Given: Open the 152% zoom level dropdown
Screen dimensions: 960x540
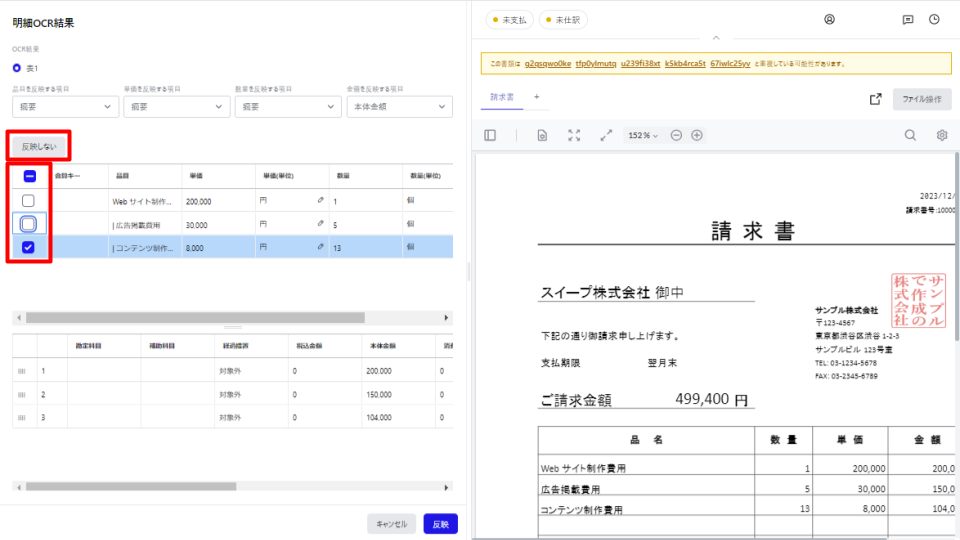Looking at the screenshot, I should (643, 135).
